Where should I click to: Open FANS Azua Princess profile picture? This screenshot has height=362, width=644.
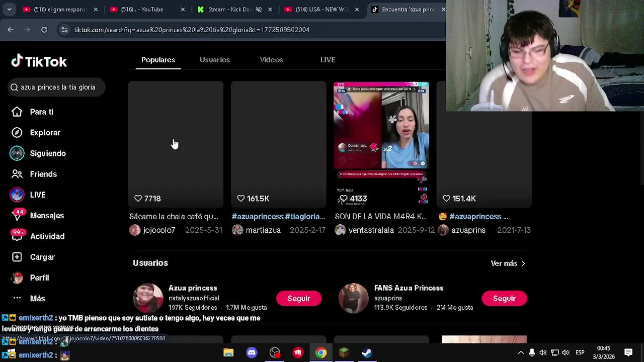[x=353, y=298]
